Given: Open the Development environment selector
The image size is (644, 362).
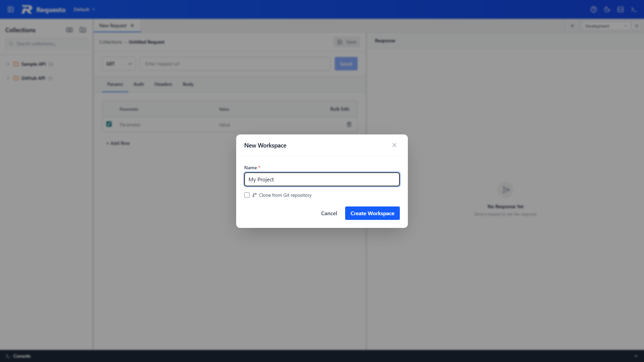Looking at the screenshot, I should (x=605, y=26).
